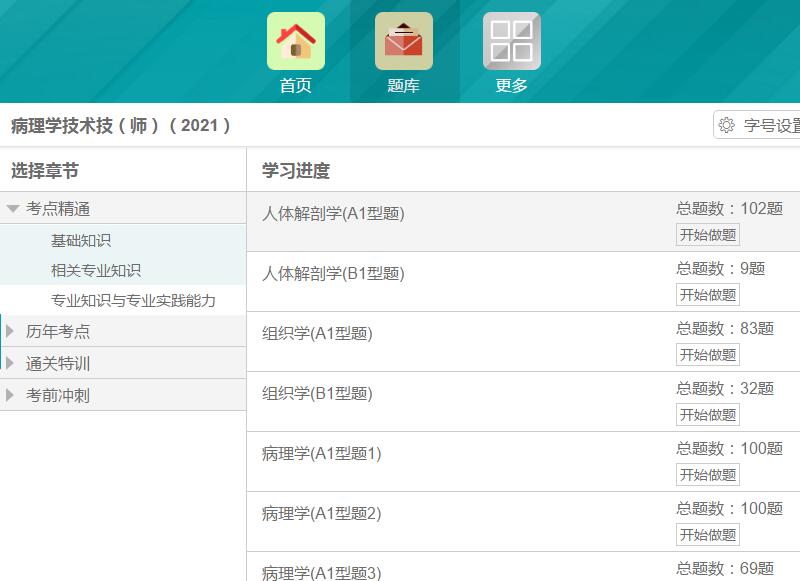Viewport: 800px width, 581px height.
Task: Click the 病理学(A1型题3) row title
Action: 322,573
